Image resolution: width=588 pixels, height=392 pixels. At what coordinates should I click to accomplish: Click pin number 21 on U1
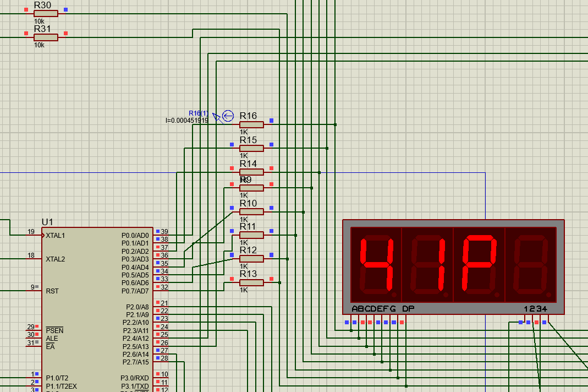click(164, 303)
